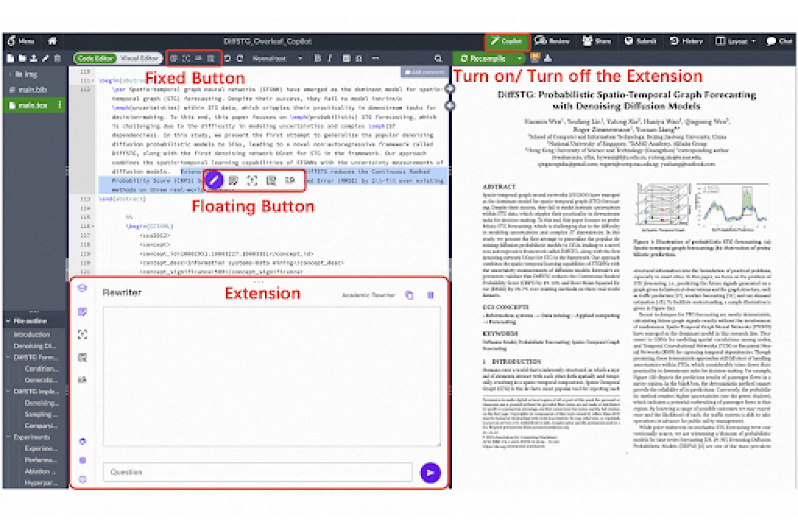Switch to Visual Editor mode

tap(139, 58)
